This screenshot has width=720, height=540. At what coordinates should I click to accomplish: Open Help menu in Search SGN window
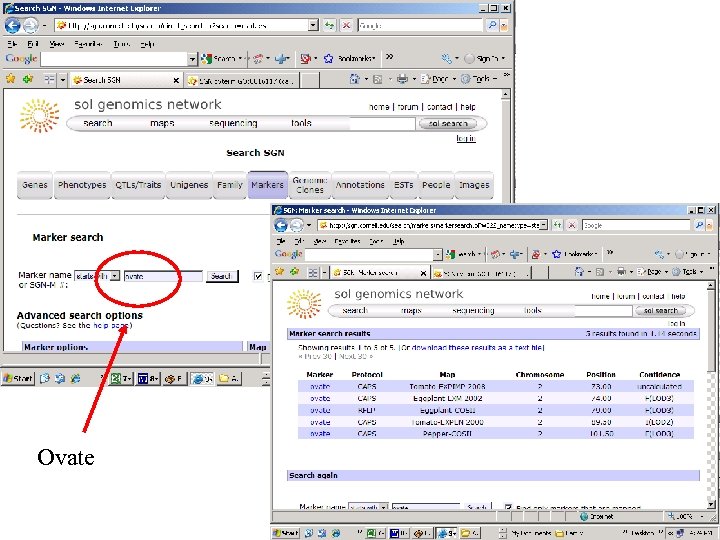click(147, 44)
